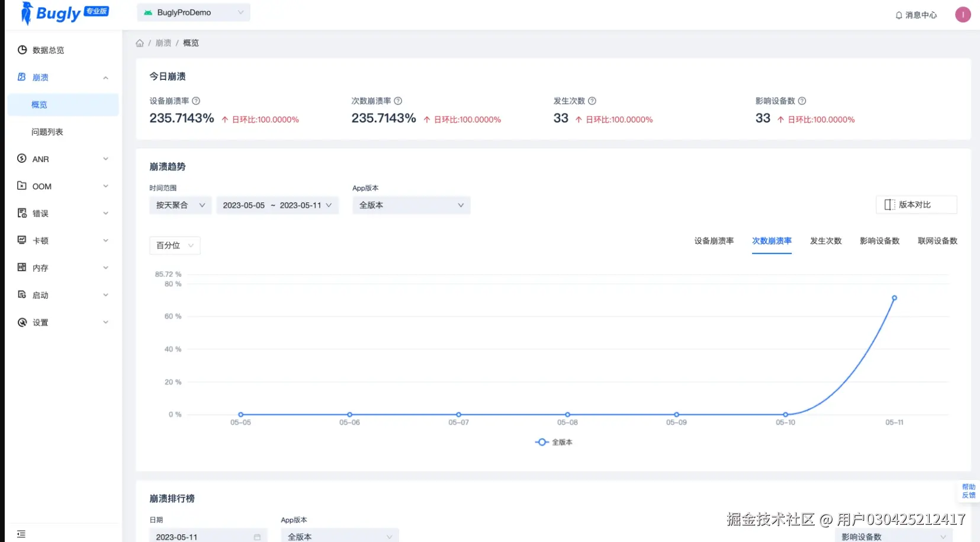
Task: Click help icon next to 设备崩溃率
Action: [196, 101]
